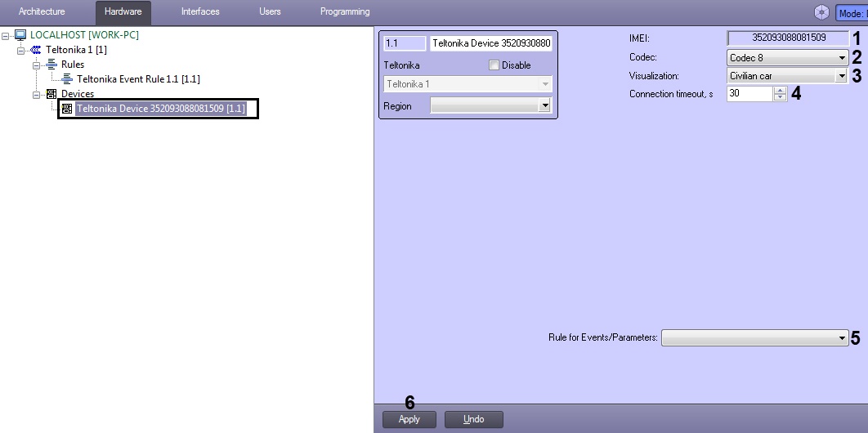Open the Architecture tab

coord(42,11)
